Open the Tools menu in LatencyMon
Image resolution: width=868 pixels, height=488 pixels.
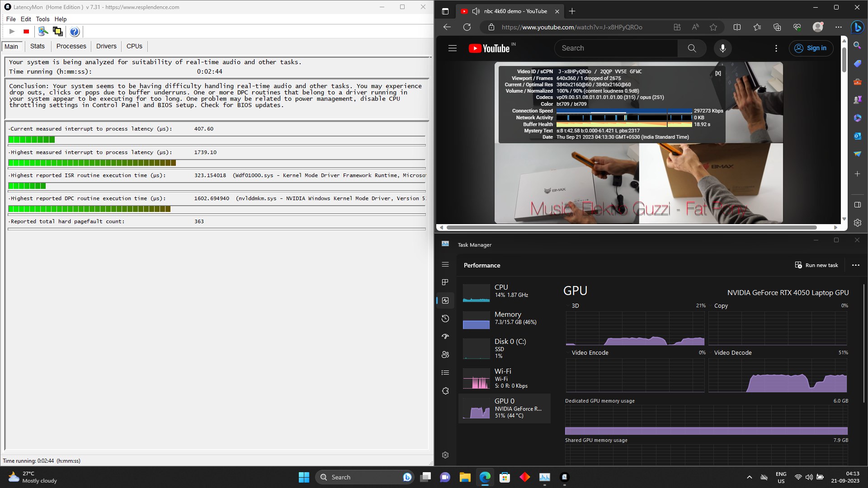[x=42, y=19]
